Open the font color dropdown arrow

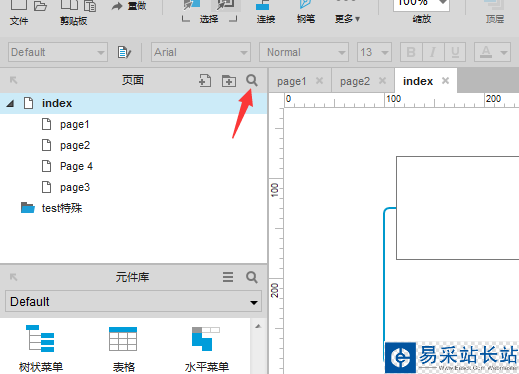pos(504,53)
